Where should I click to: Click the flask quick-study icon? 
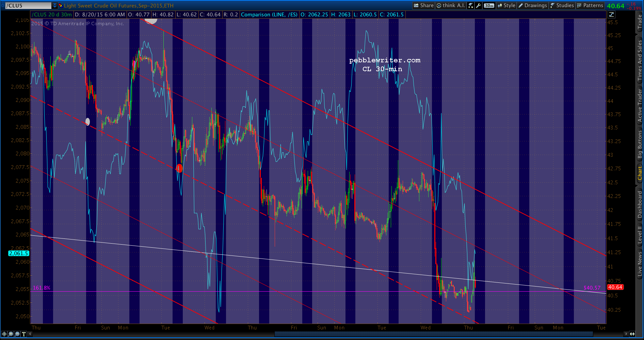(x=471, y=5)
